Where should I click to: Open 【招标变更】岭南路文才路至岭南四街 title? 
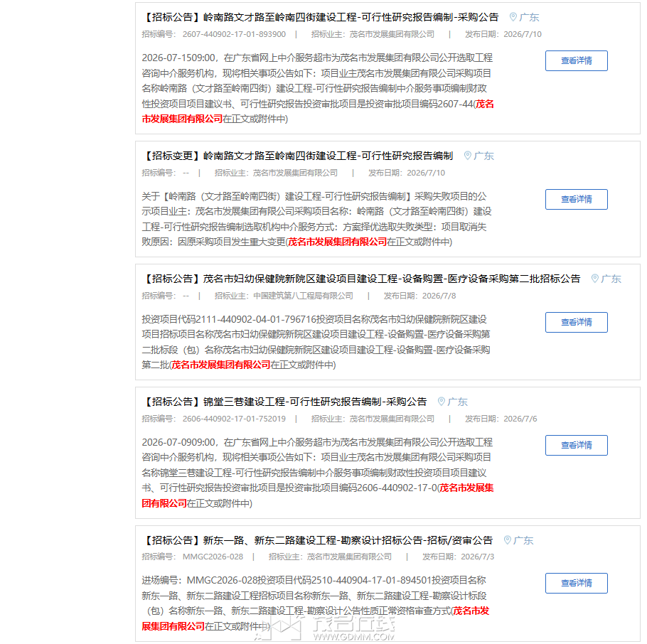pos(297,156)
